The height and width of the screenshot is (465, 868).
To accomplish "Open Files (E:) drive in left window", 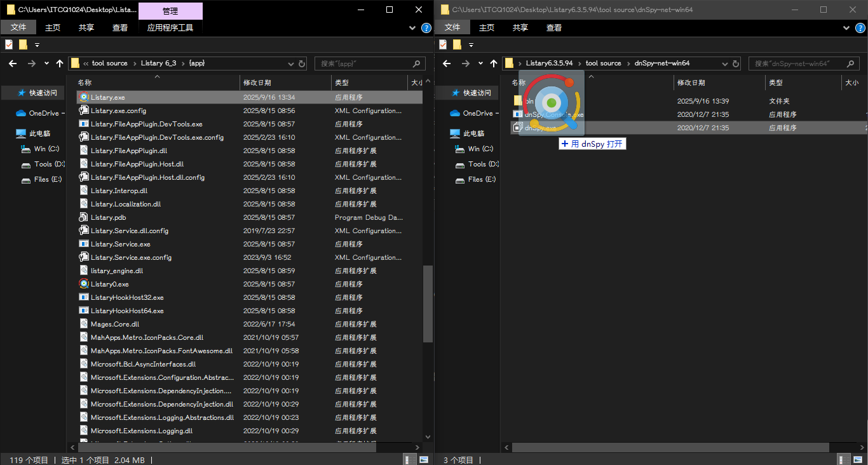I will point(41,179).
